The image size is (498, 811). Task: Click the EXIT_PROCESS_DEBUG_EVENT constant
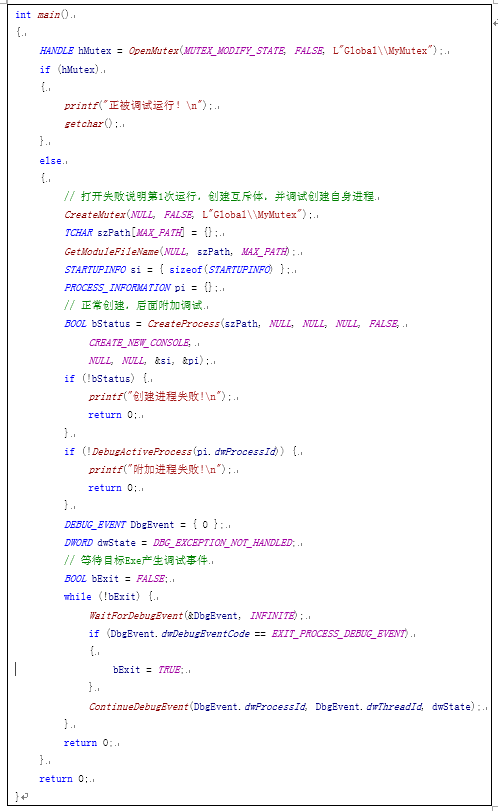tap(340, 634)
